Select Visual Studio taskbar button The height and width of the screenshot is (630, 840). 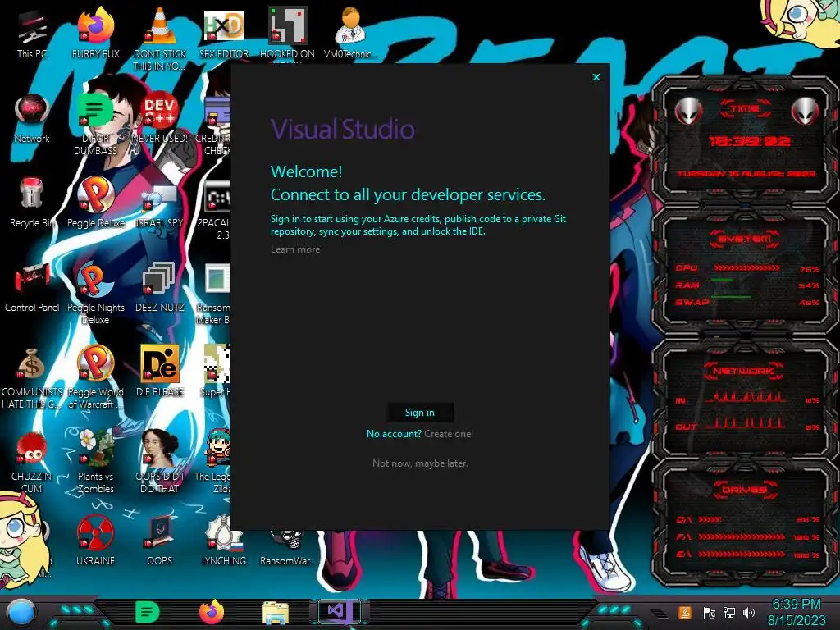pyautogui.click(x=340, y=612)
